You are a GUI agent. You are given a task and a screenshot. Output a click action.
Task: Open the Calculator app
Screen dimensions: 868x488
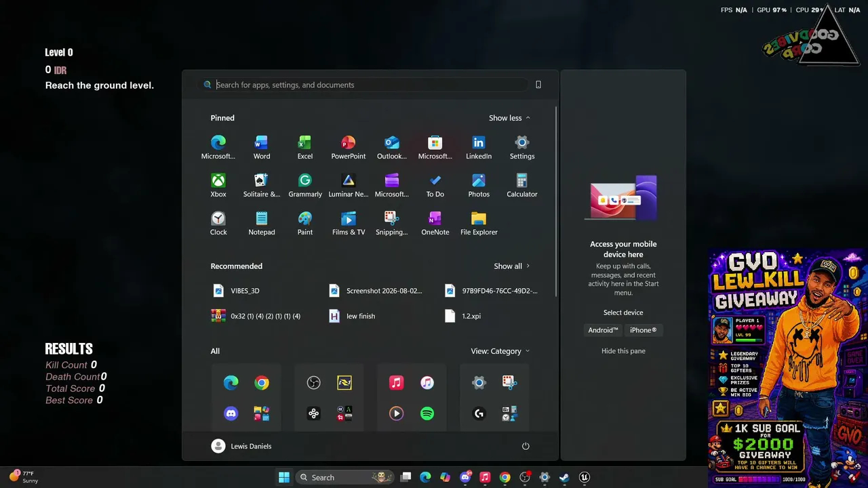tap(521, 186)
